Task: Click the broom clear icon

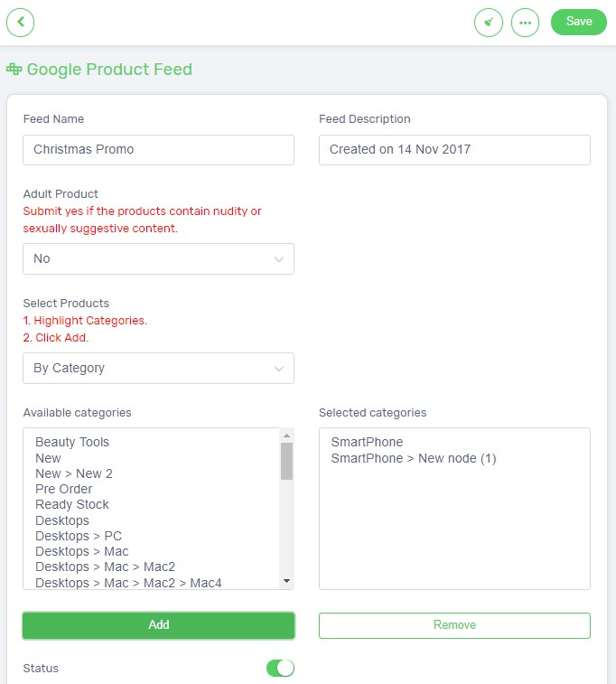Action: pyautogui.click(x=489, y=23)
